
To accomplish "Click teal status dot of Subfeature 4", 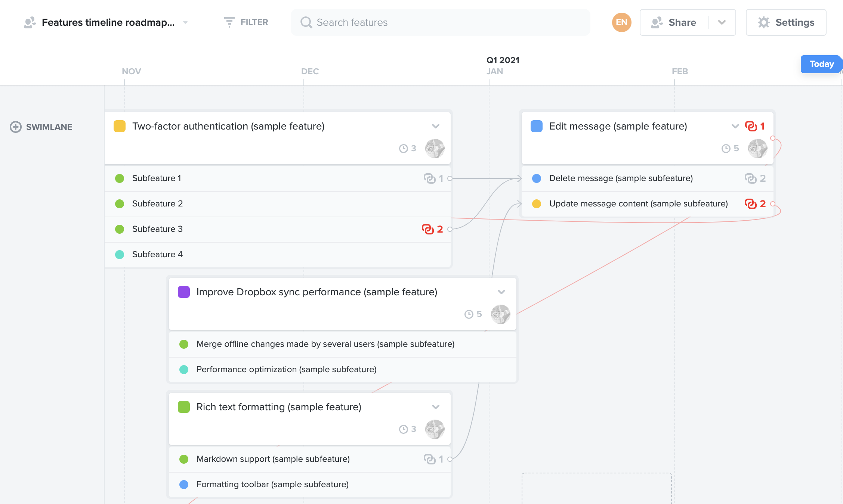I will tap(120, 255).
